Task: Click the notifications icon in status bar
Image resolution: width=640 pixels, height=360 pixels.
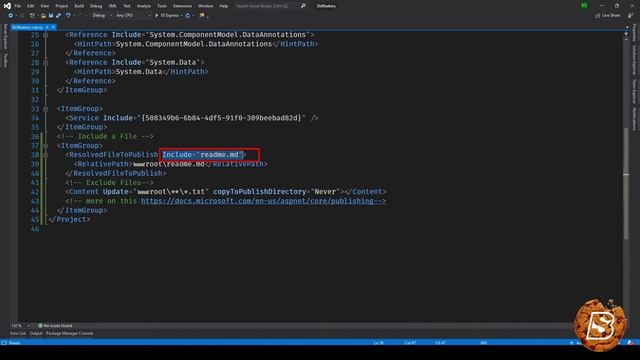Action: pyautogui.click(x=631, y=343)
